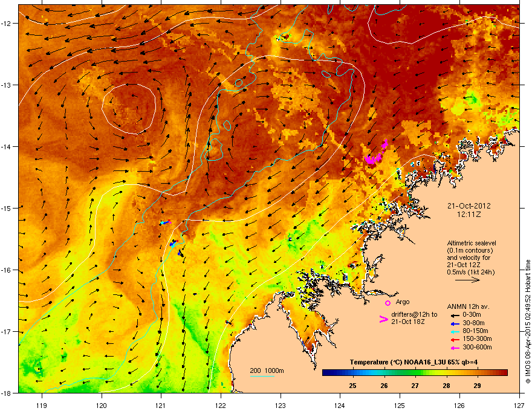Click the colorbar value 29

[x=478, y=386]
